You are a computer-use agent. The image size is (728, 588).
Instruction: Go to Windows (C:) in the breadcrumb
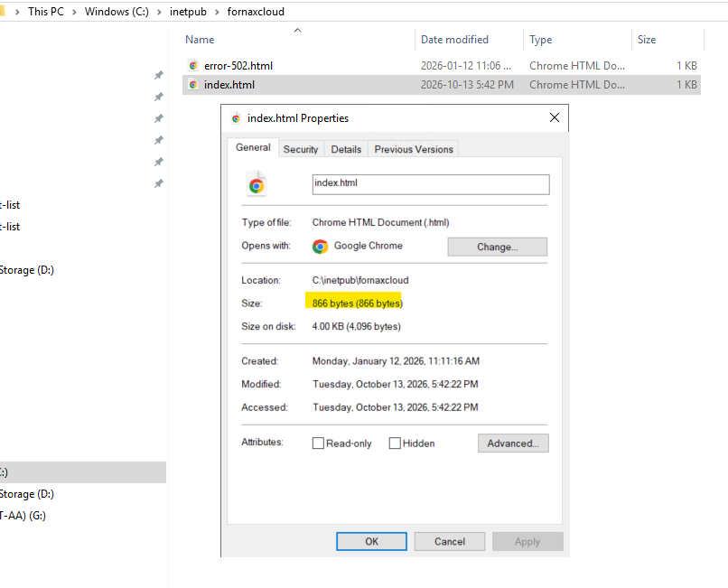[117, 12]
